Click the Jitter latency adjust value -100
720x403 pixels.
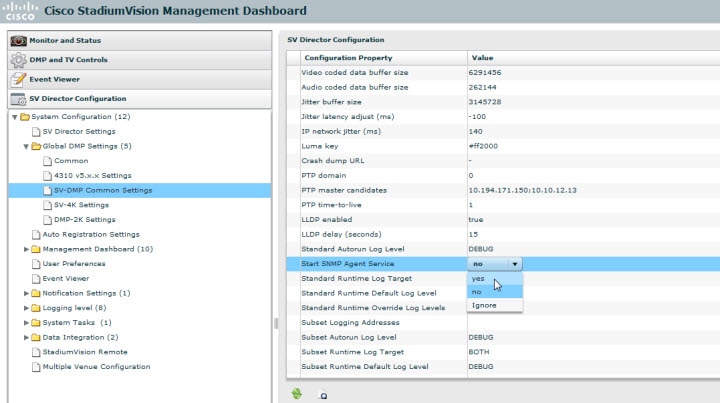pyautogui.click(x=477, y=117)
